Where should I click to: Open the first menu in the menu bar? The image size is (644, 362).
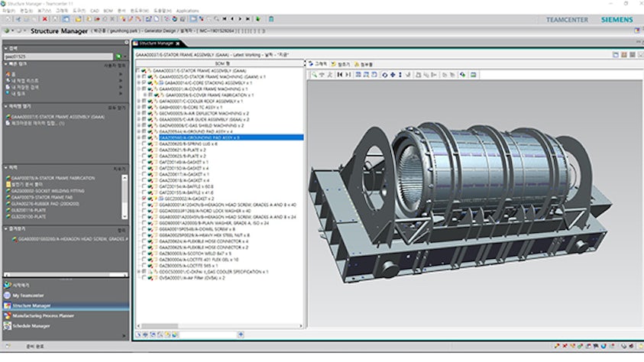(9, 11)
